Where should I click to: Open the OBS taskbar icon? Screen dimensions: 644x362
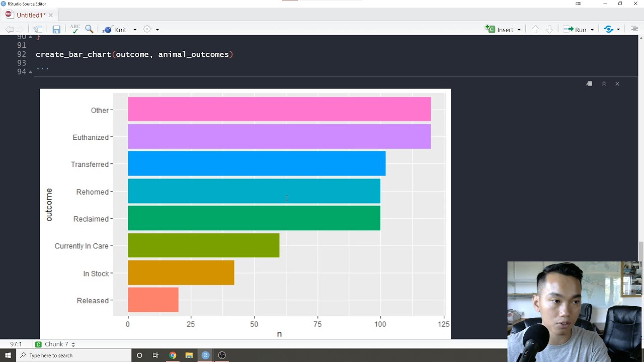point(222,355)
